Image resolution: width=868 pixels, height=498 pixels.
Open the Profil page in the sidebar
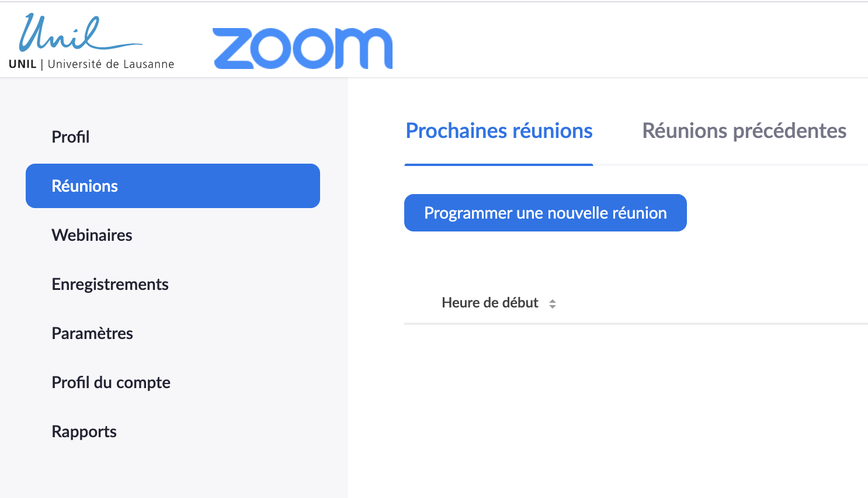71,137
